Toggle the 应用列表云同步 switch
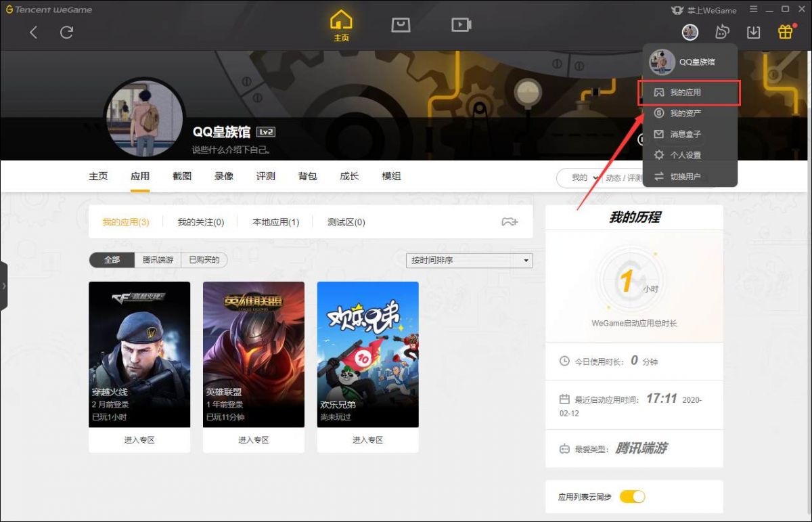Screen dimensions: 812x522 [x=632, y=497]
